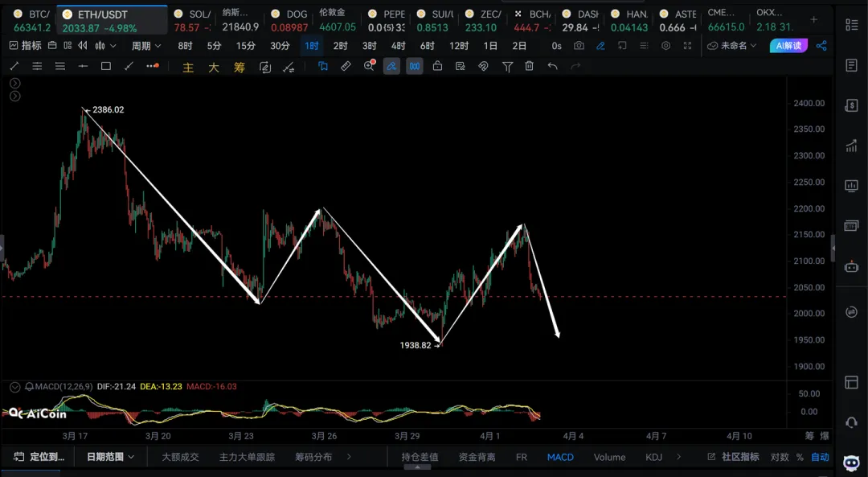The width and height of the screenshot is (868, 477).
Task: Open right sidebar customer support headset icon
Action: click(851, 422)
